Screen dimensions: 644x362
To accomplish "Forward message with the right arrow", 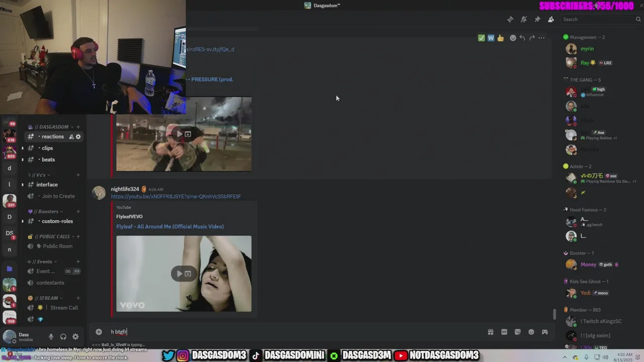I will tap(532, 38).
